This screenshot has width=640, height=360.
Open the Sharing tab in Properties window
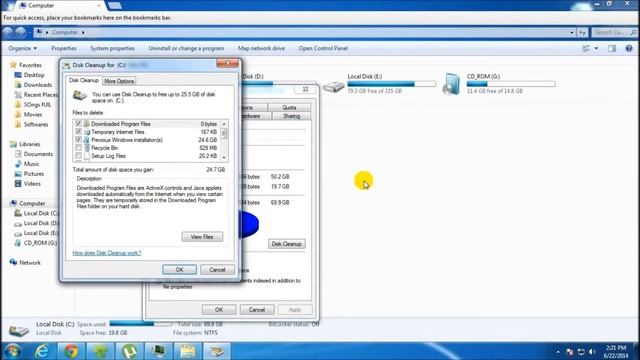pos(291,116)
